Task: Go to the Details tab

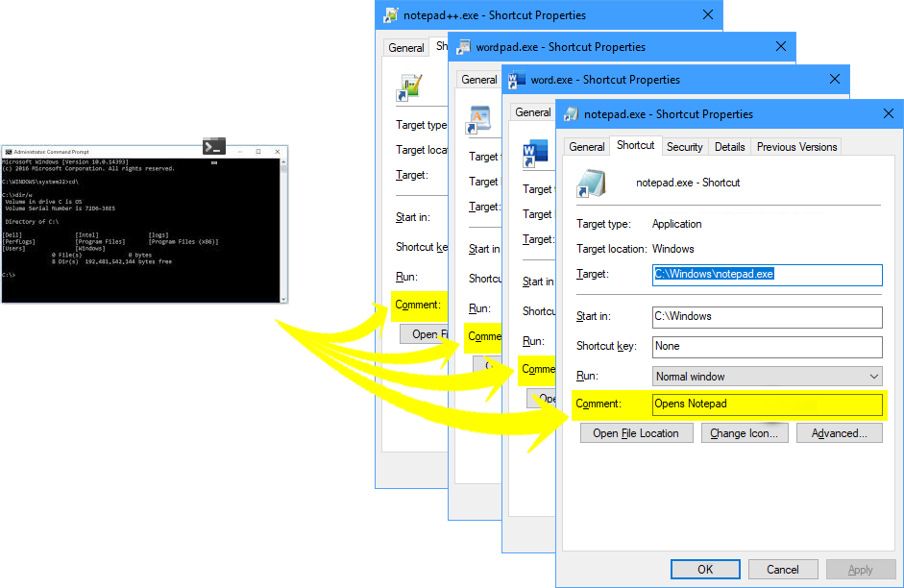Action: point(729,147)
